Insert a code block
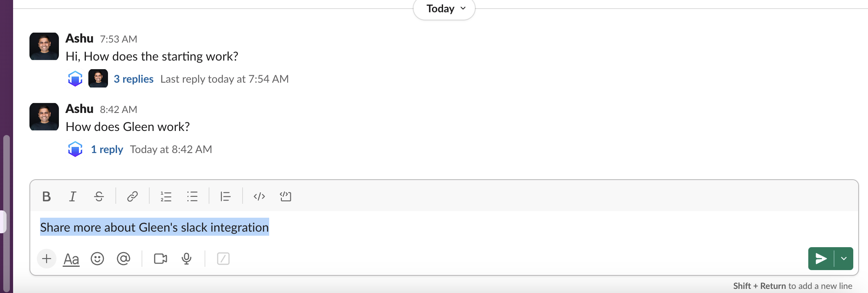Image resolution: width=868 pixels, height=293 pixels. click(286, 196)
